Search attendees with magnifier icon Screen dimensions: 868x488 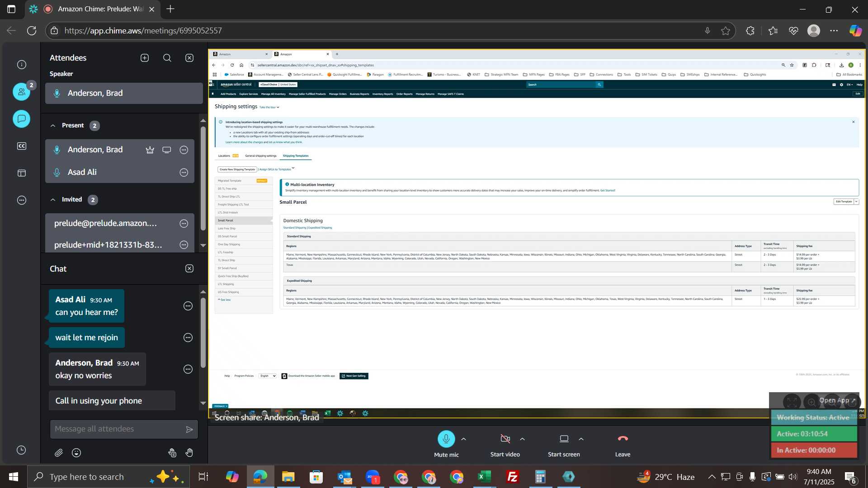pos(167,58)
